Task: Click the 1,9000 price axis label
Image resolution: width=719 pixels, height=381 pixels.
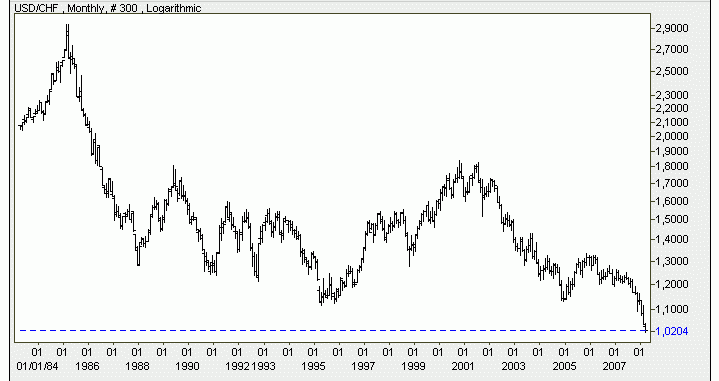Action: point(672,152)
